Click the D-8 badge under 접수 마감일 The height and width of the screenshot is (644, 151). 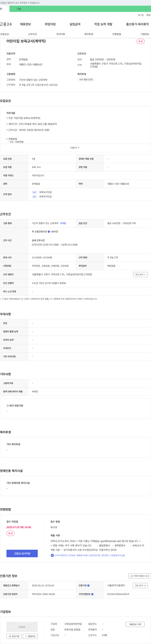(10, 533)
